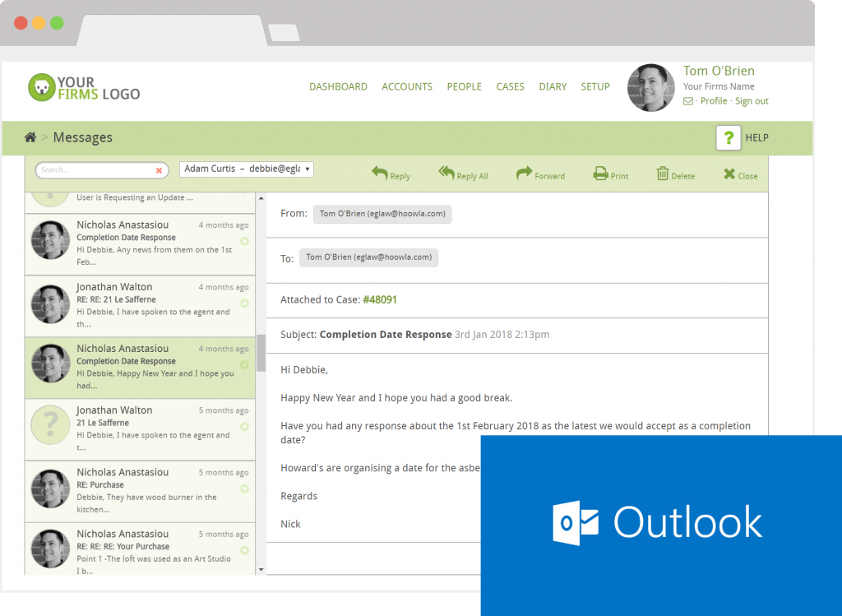Clear search with the red X
The width and height of the screenshot is (842, 616).
click(x=159, y=170)
